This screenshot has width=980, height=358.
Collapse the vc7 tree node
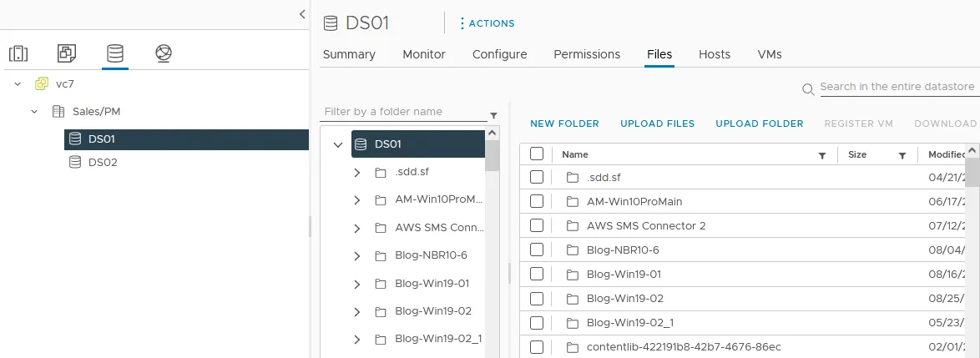coord(18,84)
